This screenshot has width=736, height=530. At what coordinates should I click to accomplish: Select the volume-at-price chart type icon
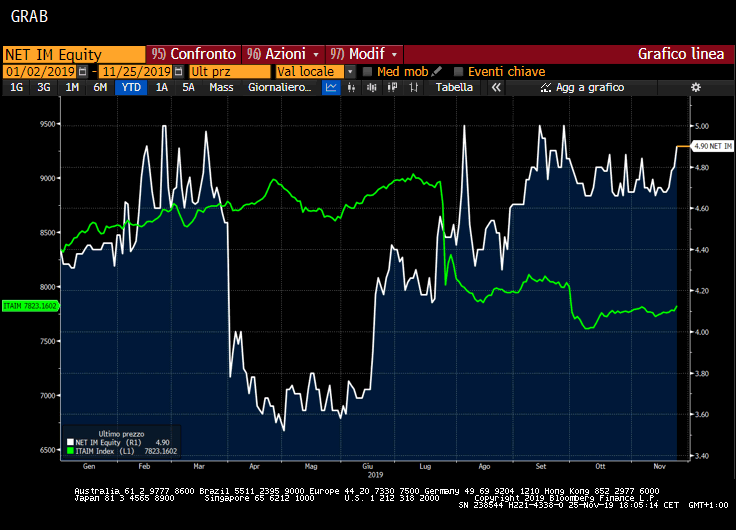(x=392, y=87)
